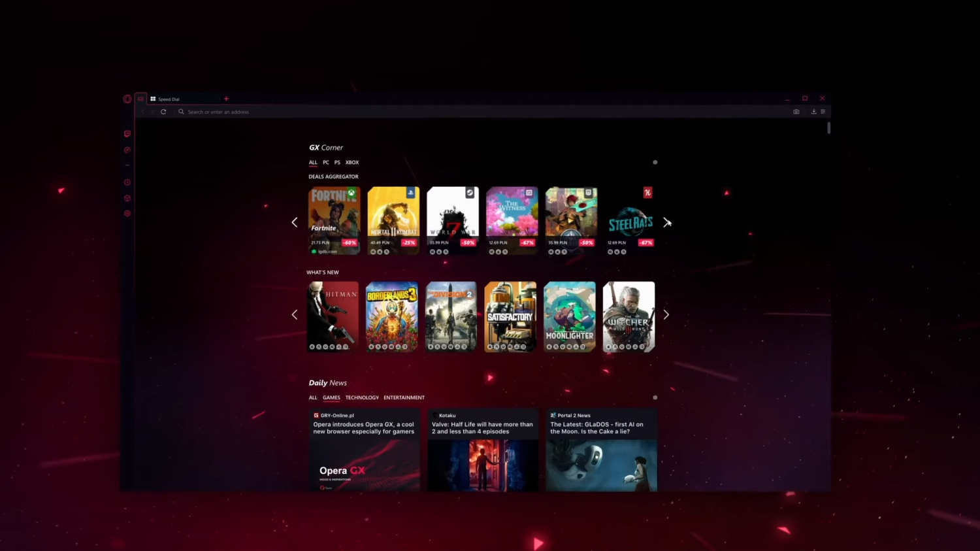Open The Witcher Wild Hunt card

(x=629, y=317)
